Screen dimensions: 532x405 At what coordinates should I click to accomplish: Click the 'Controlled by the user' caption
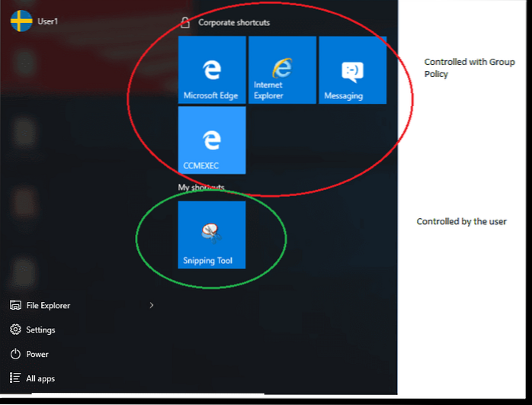point(461,221)
